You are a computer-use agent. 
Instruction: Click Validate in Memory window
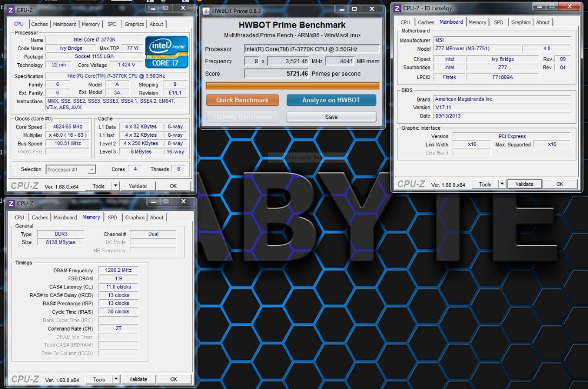point(138,379)
